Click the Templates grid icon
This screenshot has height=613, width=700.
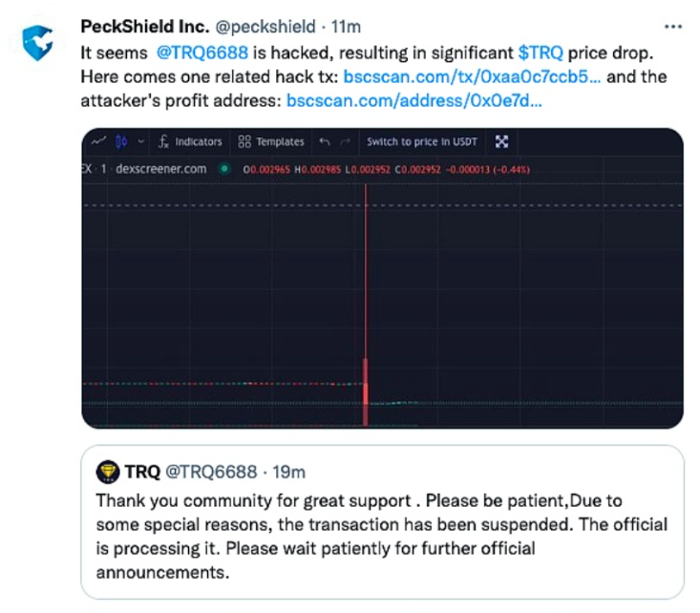pyautogui.click(x=244, y=141)
